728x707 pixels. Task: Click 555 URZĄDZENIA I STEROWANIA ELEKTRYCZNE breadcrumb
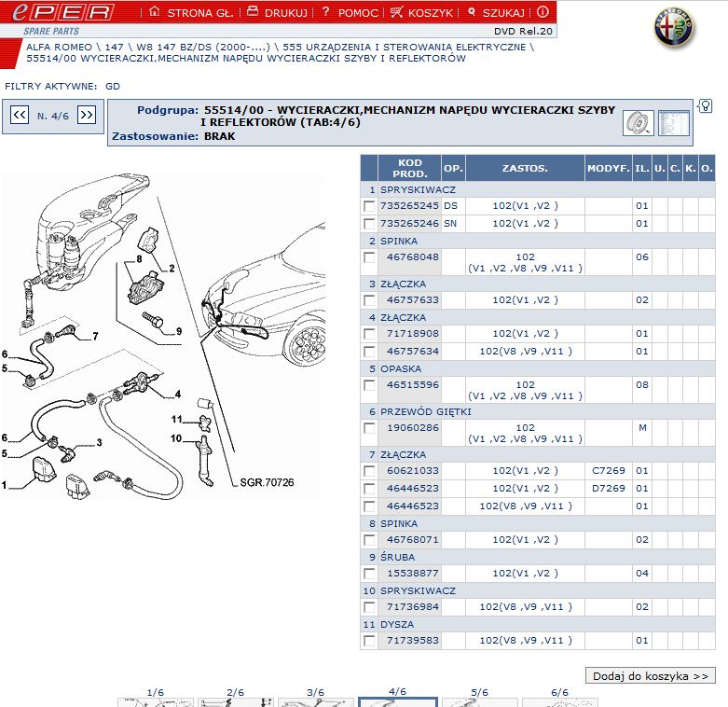[405, 47]
